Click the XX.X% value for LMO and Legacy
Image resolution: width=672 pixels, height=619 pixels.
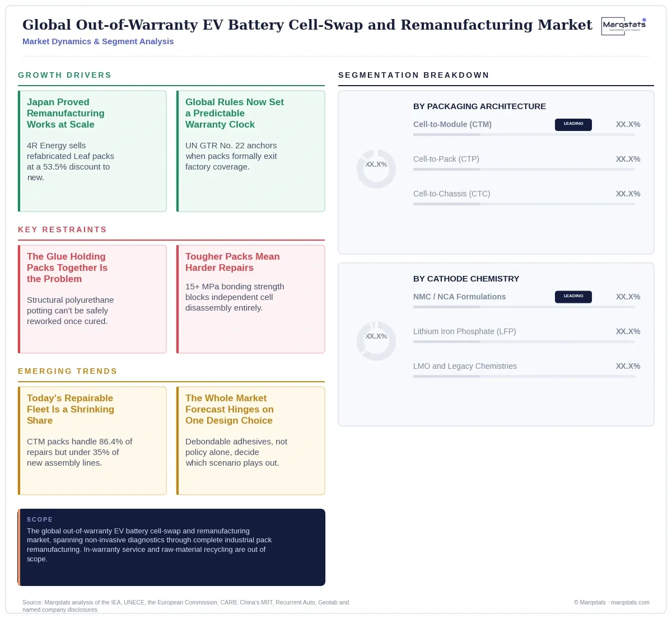point(628,366)
